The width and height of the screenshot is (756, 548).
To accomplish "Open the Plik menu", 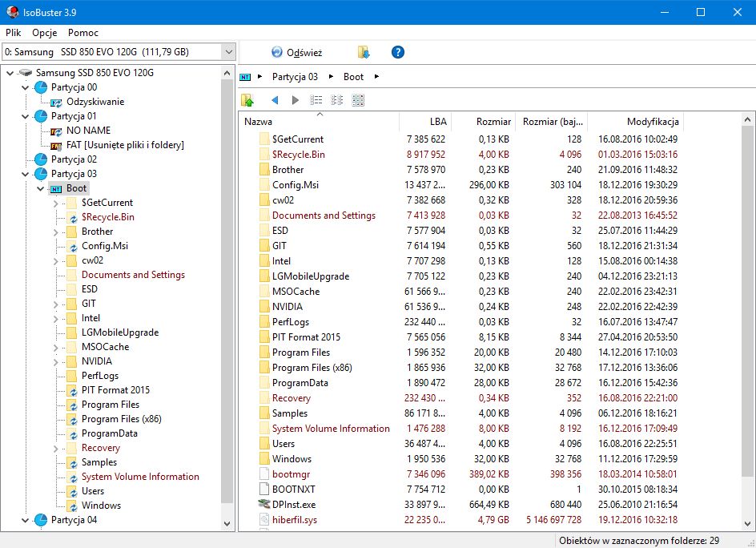I will click(x=14, y=33).
